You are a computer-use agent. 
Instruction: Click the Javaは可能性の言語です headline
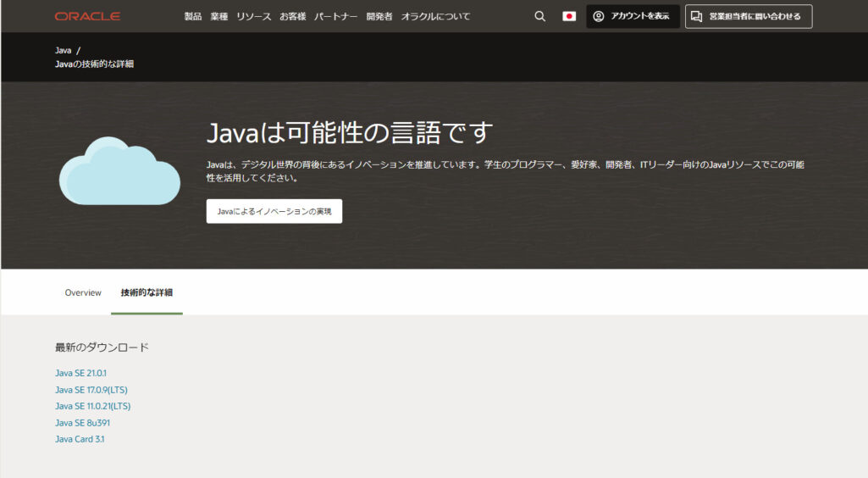point(349,133)
